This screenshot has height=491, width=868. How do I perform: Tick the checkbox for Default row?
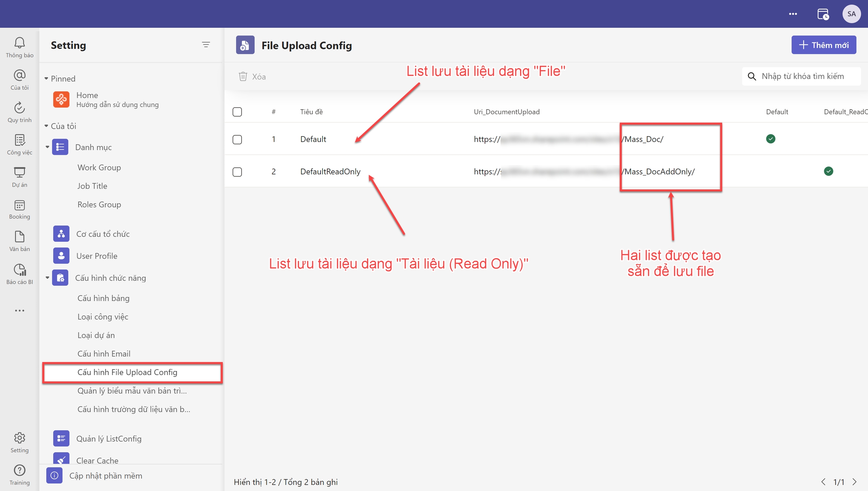[x=237, y=139]
